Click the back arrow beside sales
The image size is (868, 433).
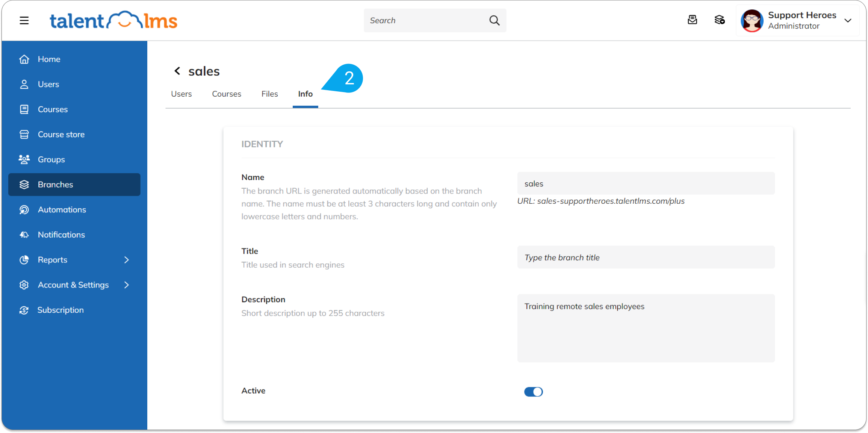pos(177,71)
